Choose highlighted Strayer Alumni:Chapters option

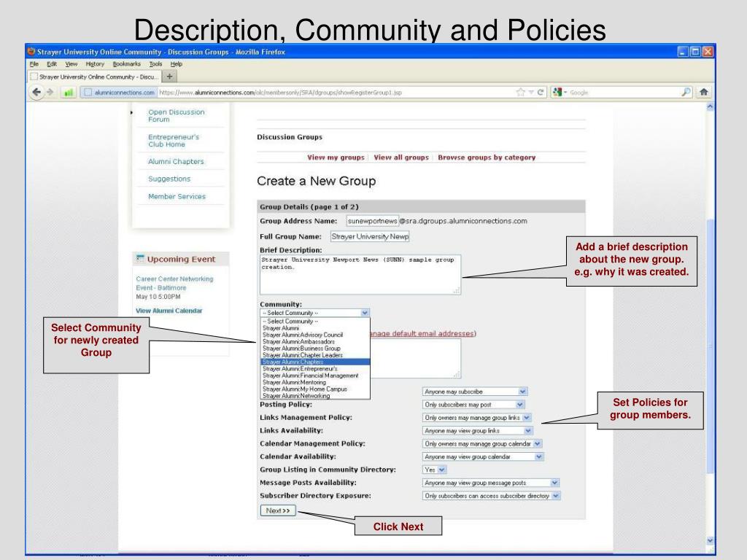click(x=315, y=362)
